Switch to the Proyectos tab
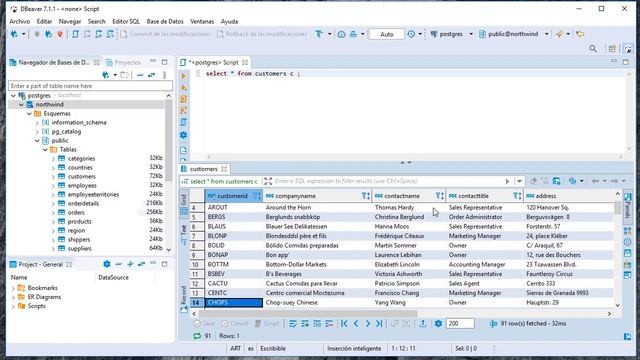Screen dimensions: 640x360 pyautogui.click(x=123, y=62)
